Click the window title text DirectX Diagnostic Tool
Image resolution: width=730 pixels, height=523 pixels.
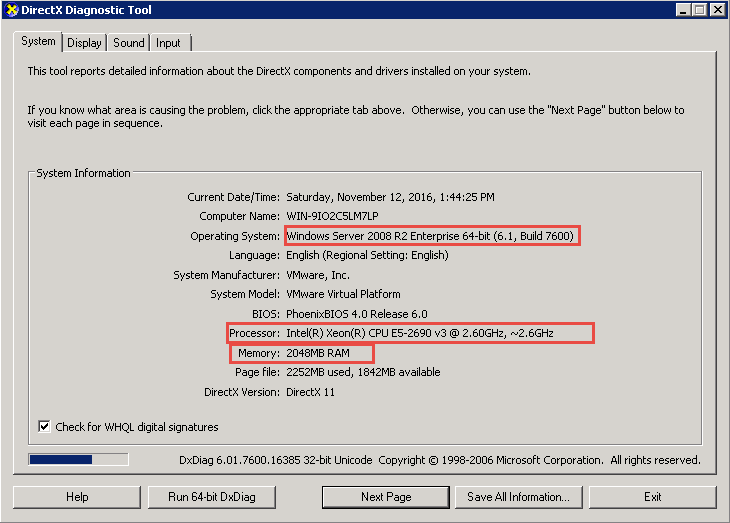pos(86,10)
